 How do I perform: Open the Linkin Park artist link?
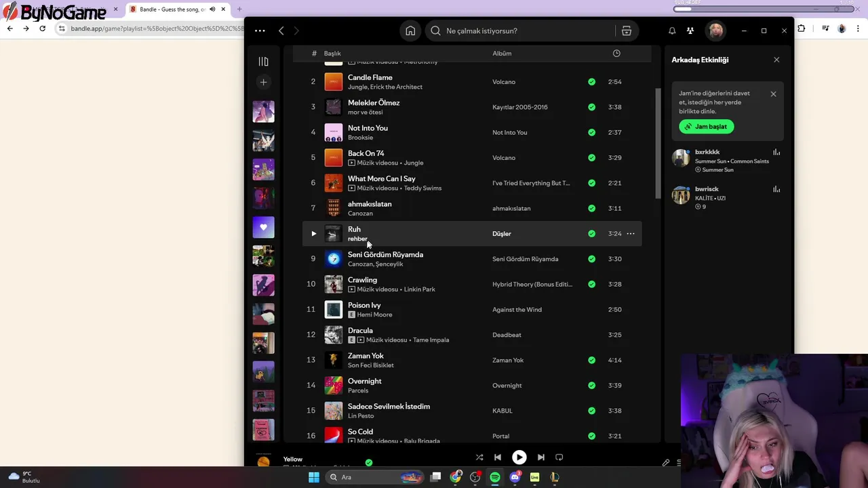click(x=419, y=289)
